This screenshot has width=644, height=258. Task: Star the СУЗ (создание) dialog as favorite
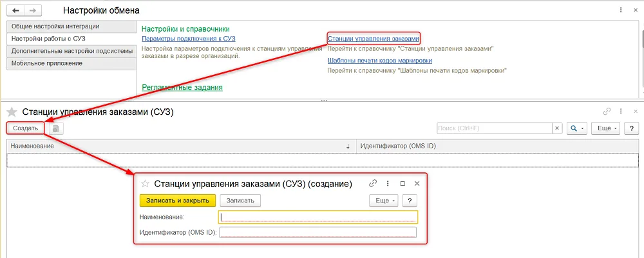tap(144, 184)
